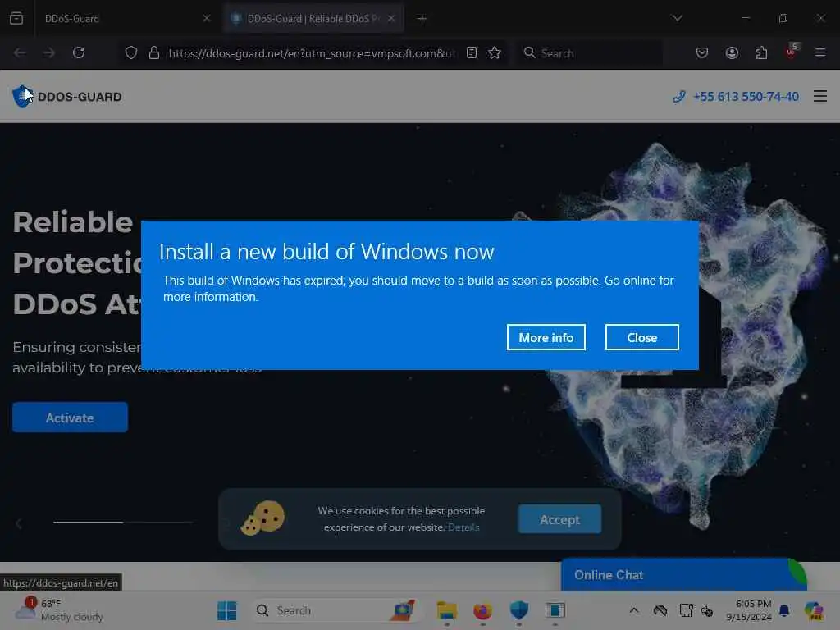Bookmark this page with star icon

click(x=495, y=52)
